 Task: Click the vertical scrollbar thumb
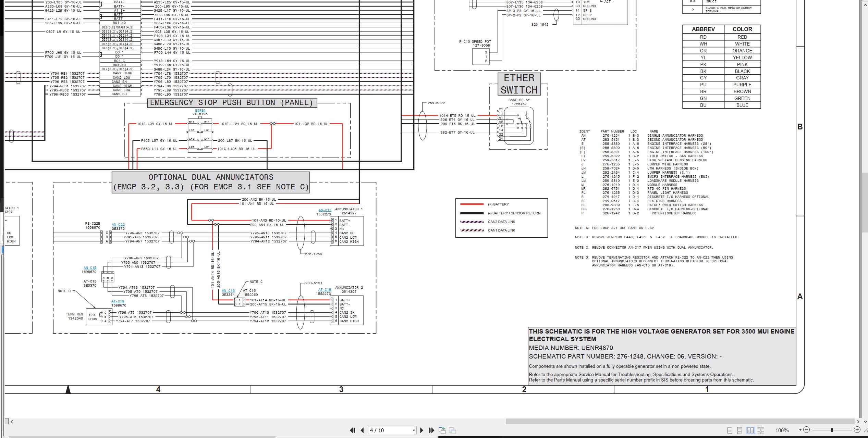coord(864,203)
